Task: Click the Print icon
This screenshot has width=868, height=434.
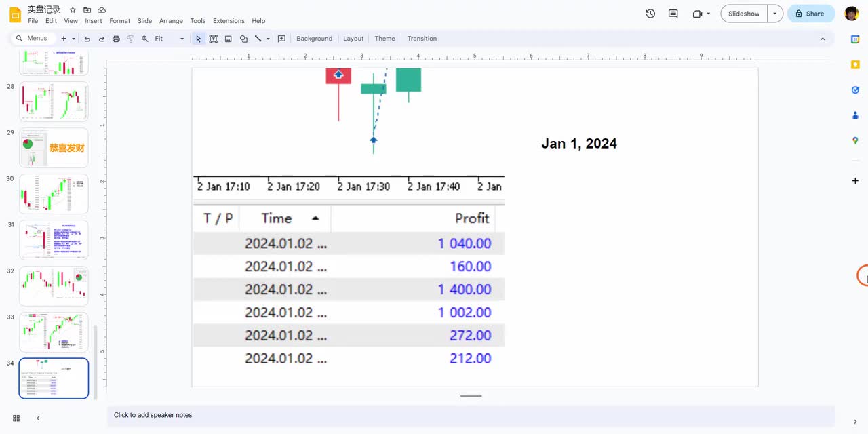Action: pyautogui.click(x=116, y=39)
